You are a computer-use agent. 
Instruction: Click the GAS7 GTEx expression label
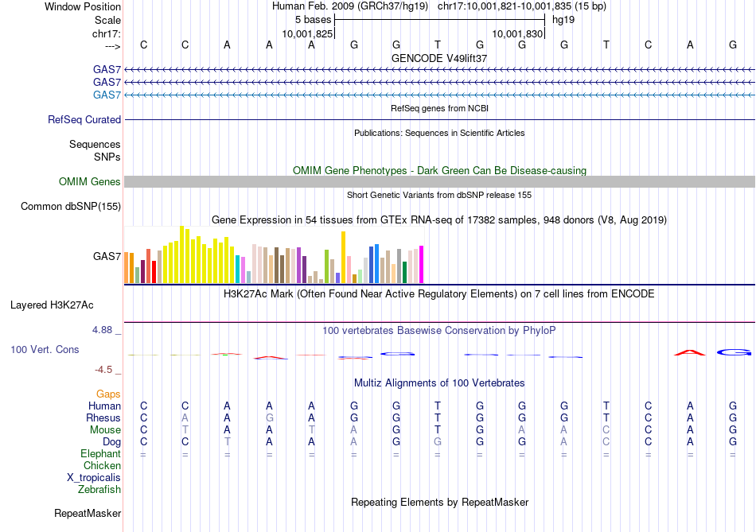[x=107, y=256]
